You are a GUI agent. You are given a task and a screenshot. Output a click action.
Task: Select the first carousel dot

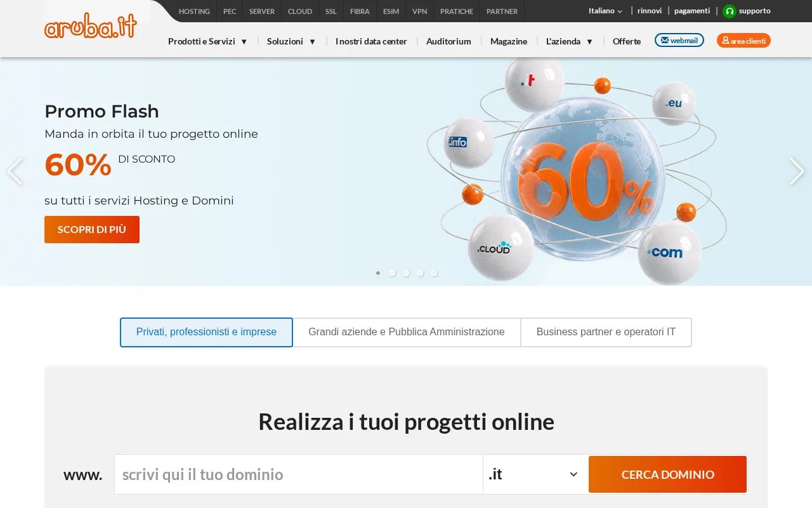(x=378, y=273)
